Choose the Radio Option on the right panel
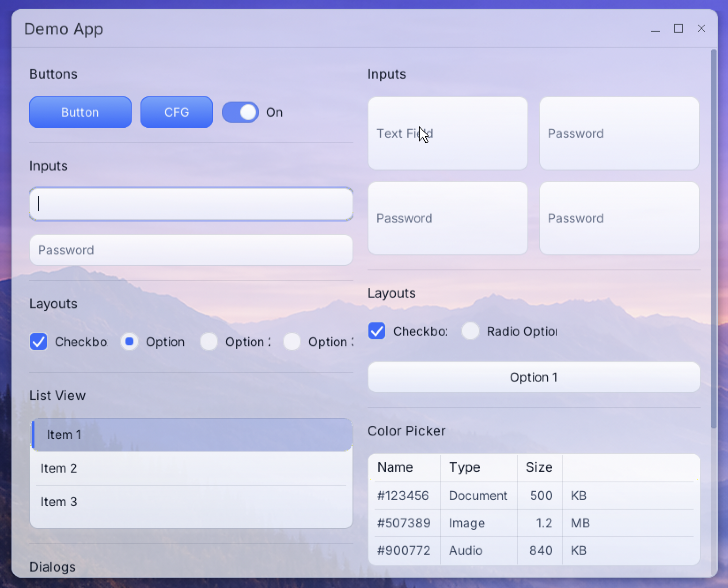Image resolution: width=728 pixels, height=588 pixels. (x=470, y=331)
